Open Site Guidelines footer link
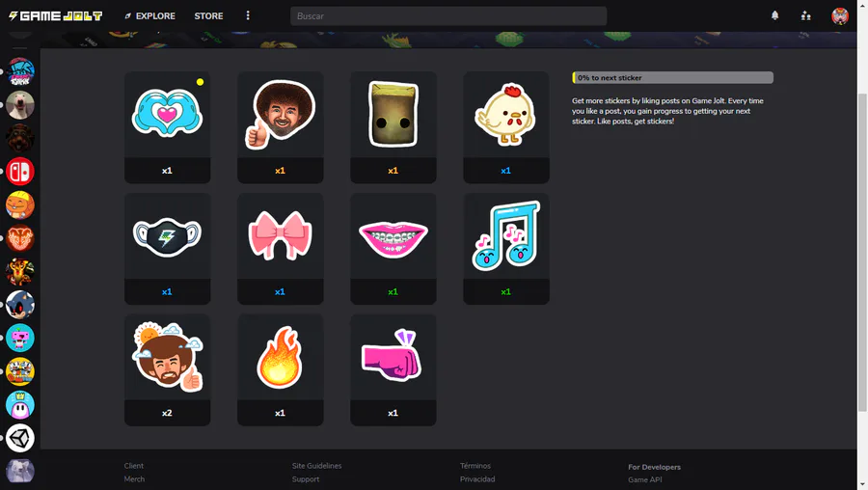 [x=316, y=466]
